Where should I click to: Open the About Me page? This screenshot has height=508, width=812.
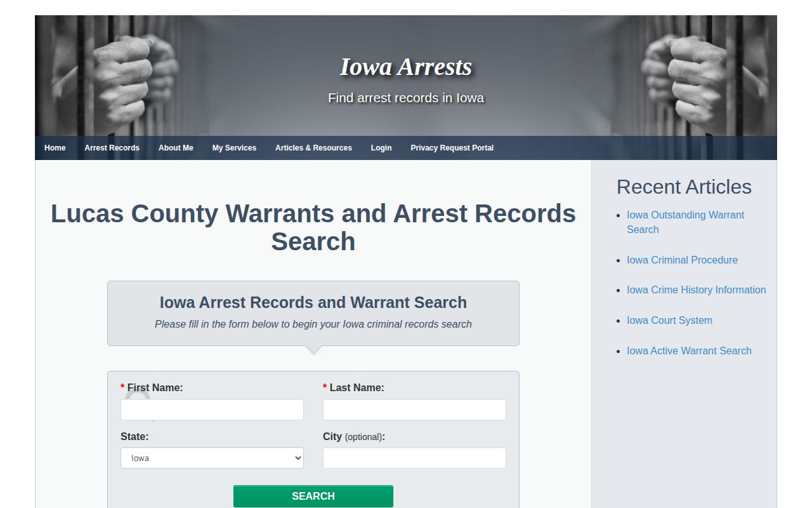[x=176, y=148]
